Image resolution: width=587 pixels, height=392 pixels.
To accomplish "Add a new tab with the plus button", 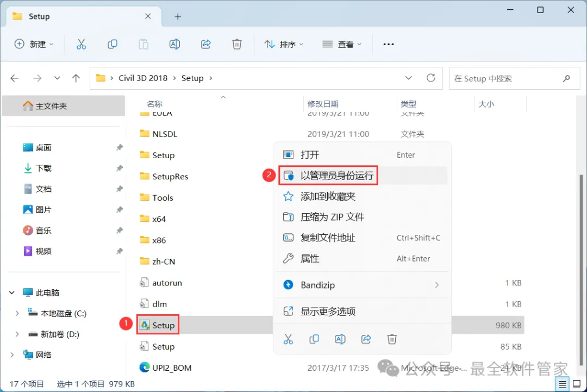I will (x=178, y=16).
